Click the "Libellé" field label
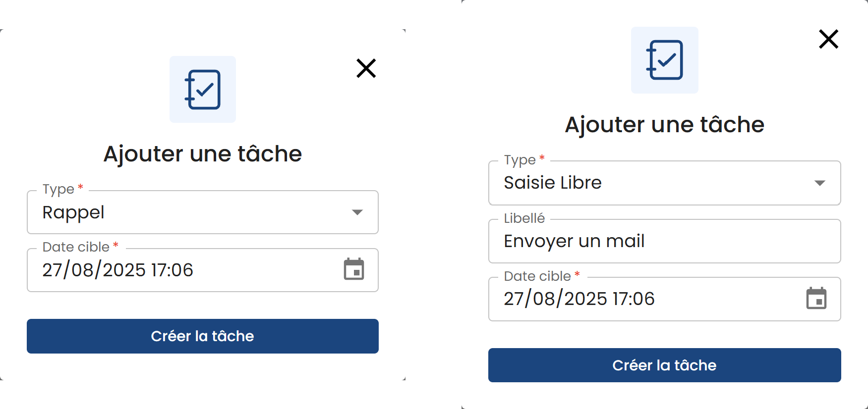Viewport: 868px width, 409px height. pos(524,218)
